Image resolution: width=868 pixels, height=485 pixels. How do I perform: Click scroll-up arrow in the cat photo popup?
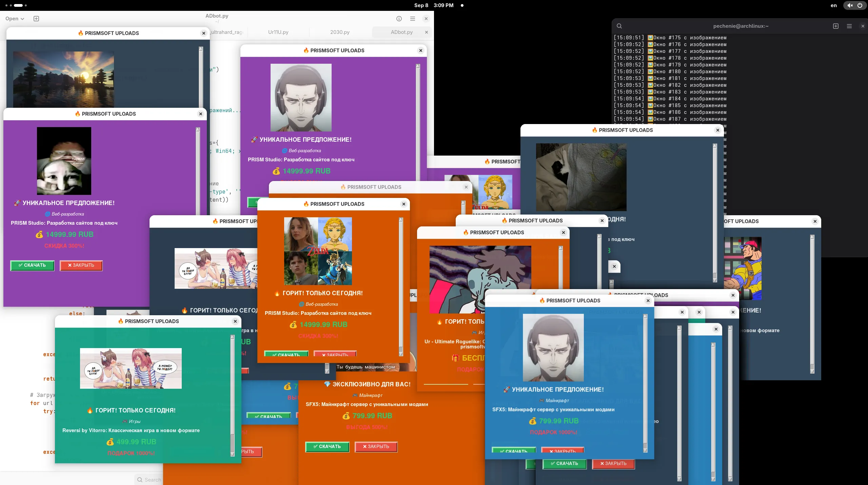pos(715,146)
